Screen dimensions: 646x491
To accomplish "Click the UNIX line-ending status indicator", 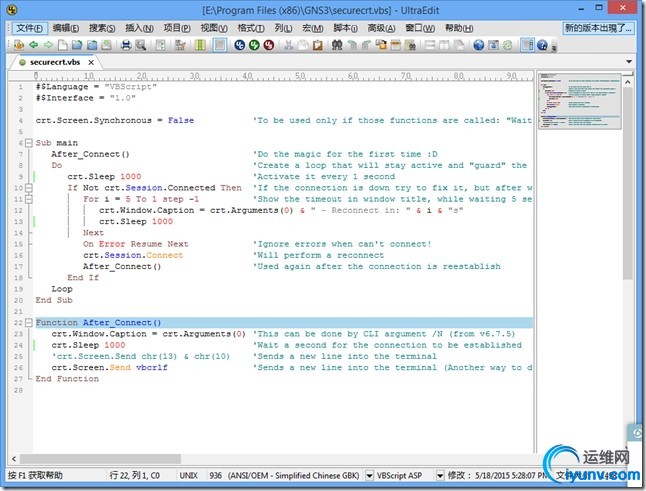I will tap(188, 476).
